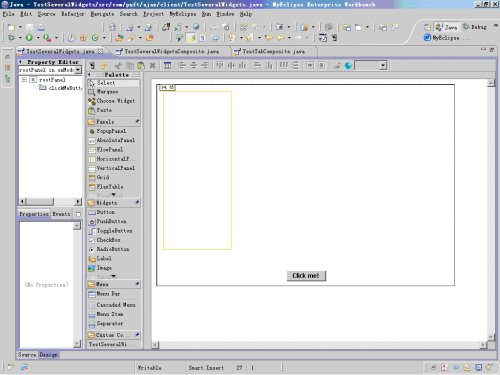Collapse the rootPanel tree node

click(x=24, y=80)
